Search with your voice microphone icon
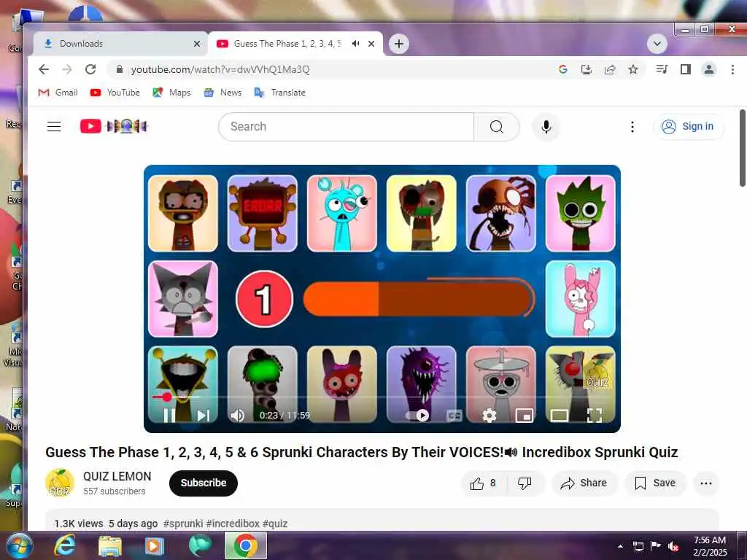This screenshot has width=747, height=560. point(546,127)
